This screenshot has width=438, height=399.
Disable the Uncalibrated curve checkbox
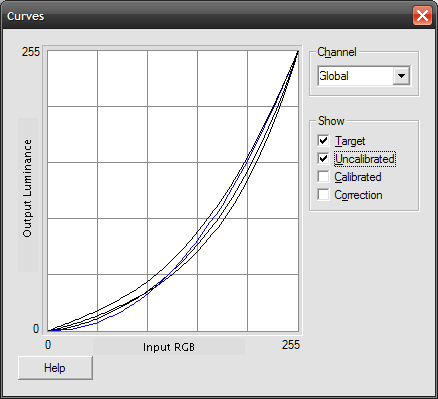pos(323,158)
